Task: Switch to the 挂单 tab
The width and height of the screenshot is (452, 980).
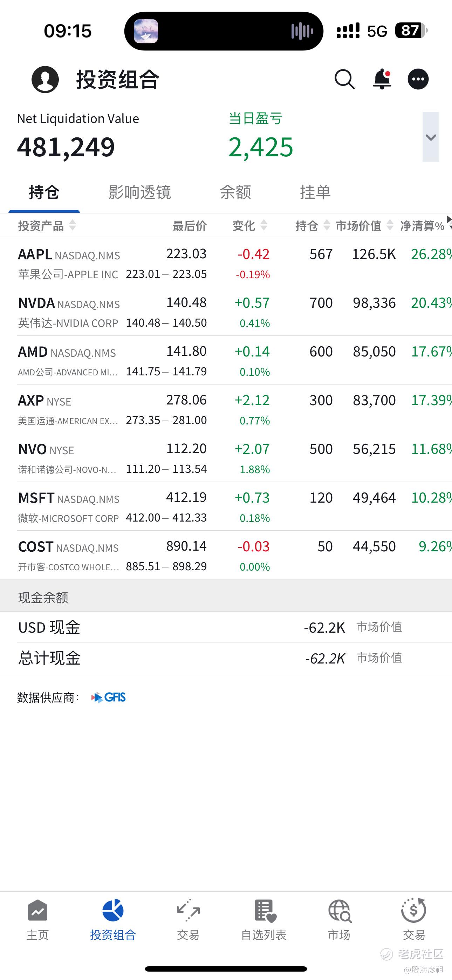Action: coord(315,192)
